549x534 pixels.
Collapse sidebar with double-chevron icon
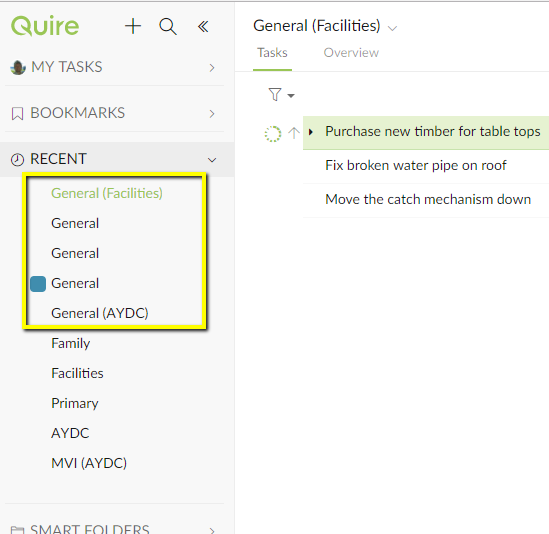[203, 27]
